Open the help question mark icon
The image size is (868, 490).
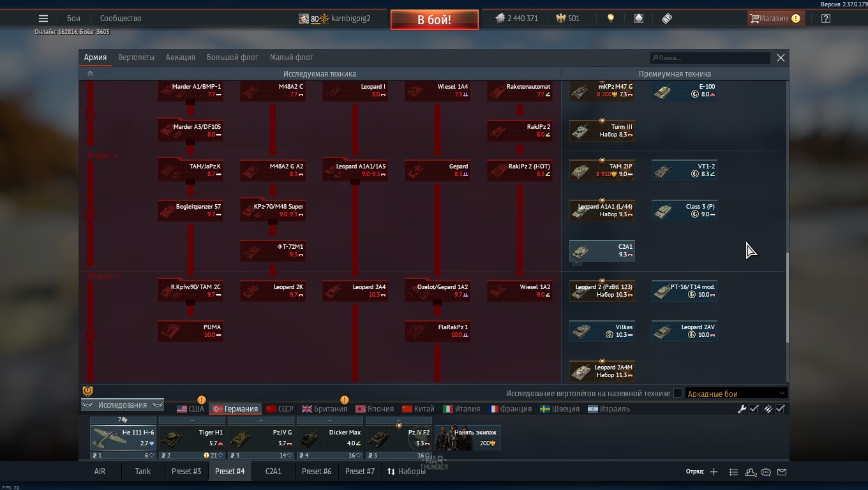point(826,19)
